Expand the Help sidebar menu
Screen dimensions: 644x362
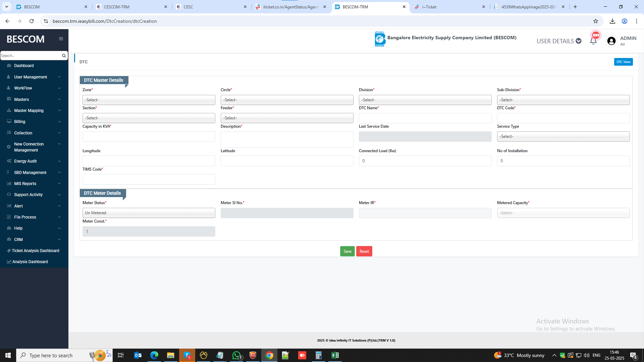pyautogui.click(x=34, y=228)
